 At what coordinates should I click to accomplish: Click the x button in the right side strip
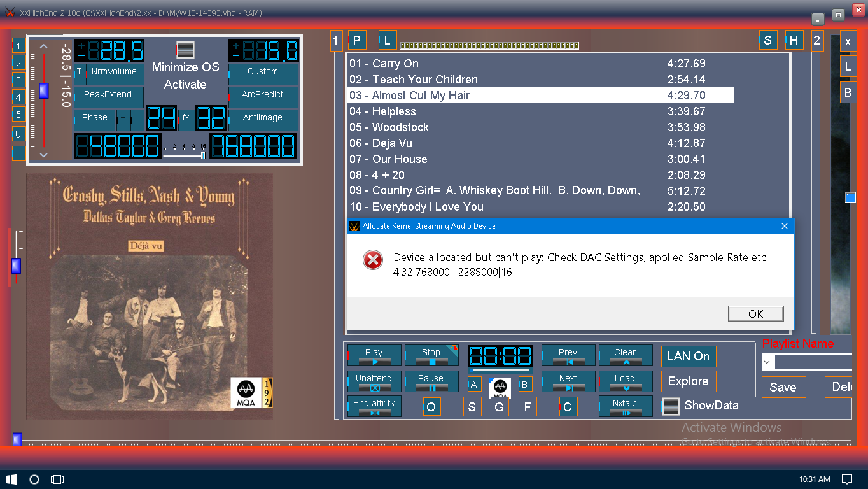coord(848,41)
